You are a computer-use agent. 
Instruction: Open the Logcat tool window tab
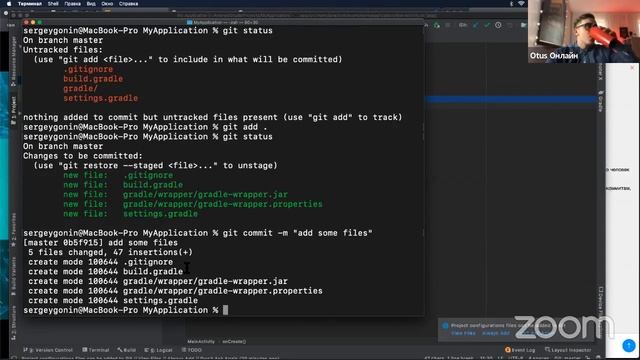click(158, 350)
